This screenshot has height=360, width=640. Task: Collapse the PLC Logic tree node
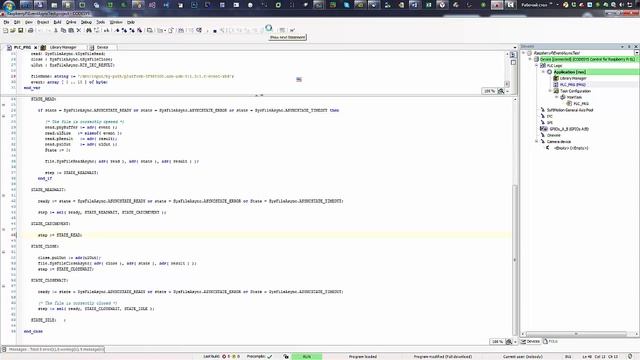click(537, 65)
